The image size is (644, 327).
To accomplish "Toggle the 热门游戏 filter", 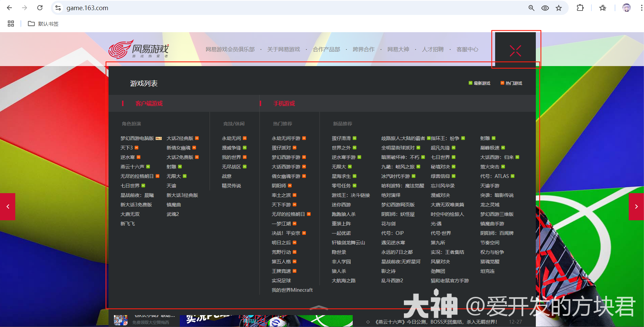I will tap(514, 83).
